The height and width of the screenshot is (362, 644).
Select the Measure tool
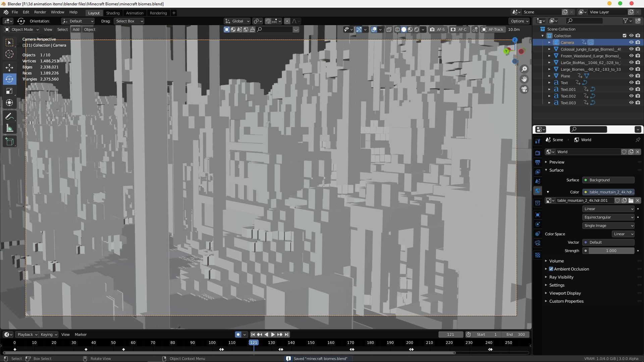point(9,129)
